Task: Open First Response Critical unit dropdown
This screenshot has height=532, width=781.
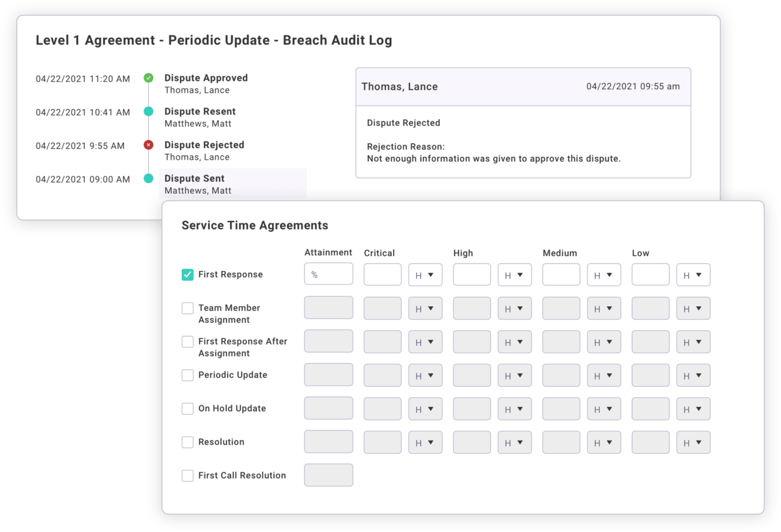Action: (425, 275)
